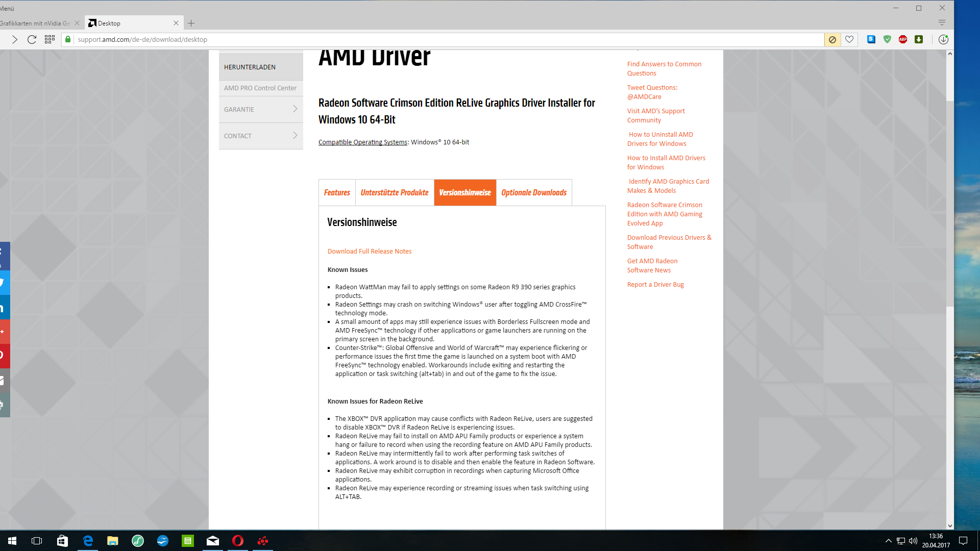Add page to bookmarks with heart icon

coord(849,39)
